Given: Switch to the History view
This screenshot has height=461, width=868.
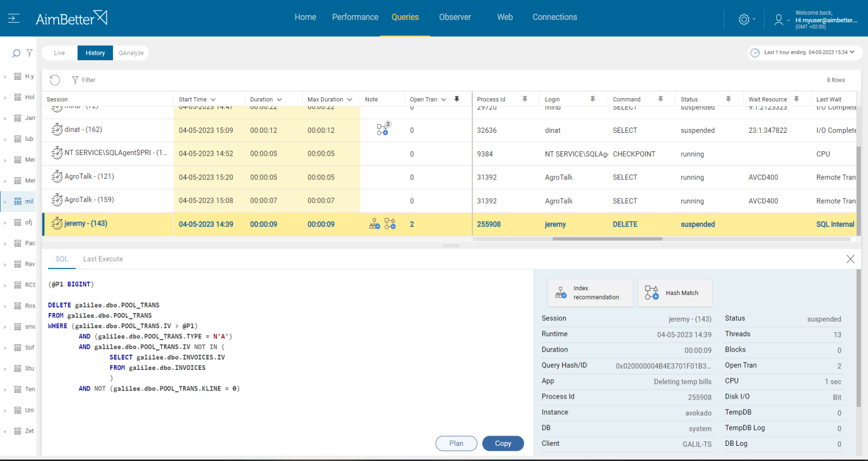Looking at the screenshot, I should pos(95,53).
